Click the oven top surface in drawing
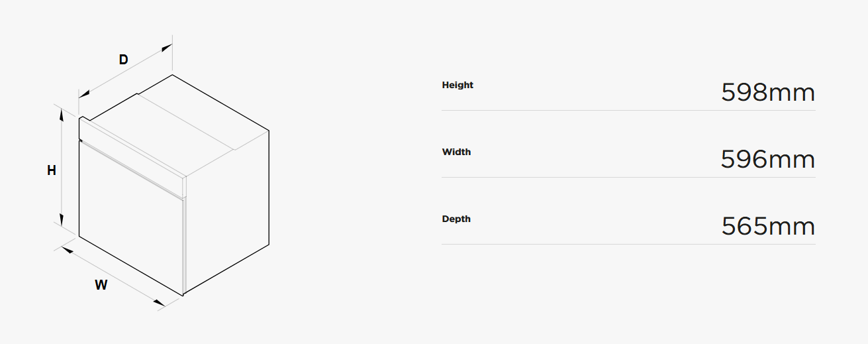868x344 pixels. click(179, 123)
